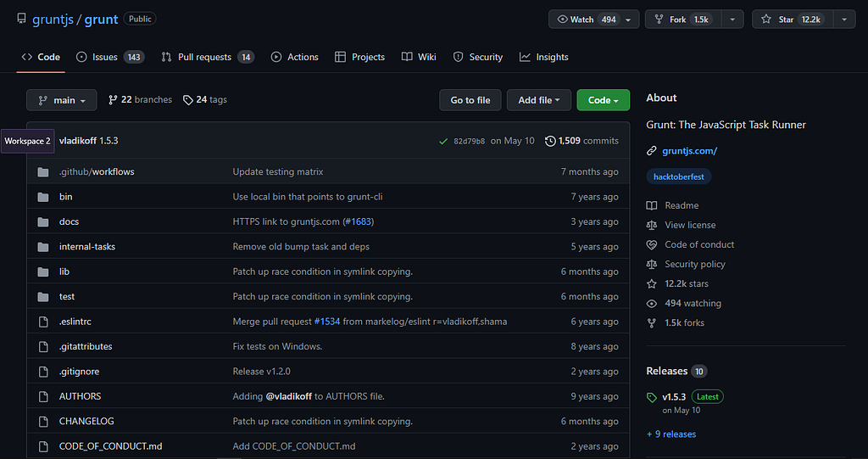The image size is (868, 459).
Task: Click the tag icon beside v1.5.3 release
Action: coord(652,397)
